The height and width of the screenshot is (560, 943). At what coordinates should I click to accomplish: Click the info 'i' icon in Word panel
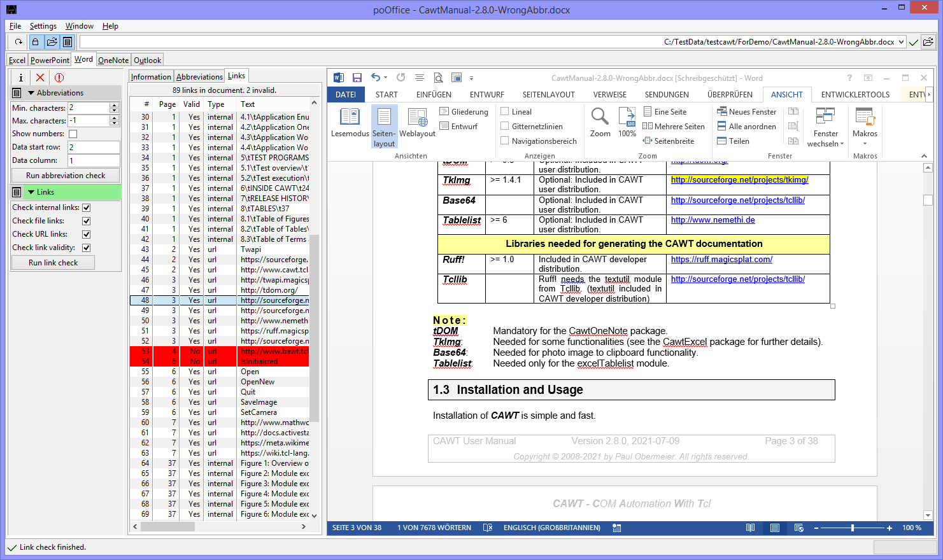[21, 78]
